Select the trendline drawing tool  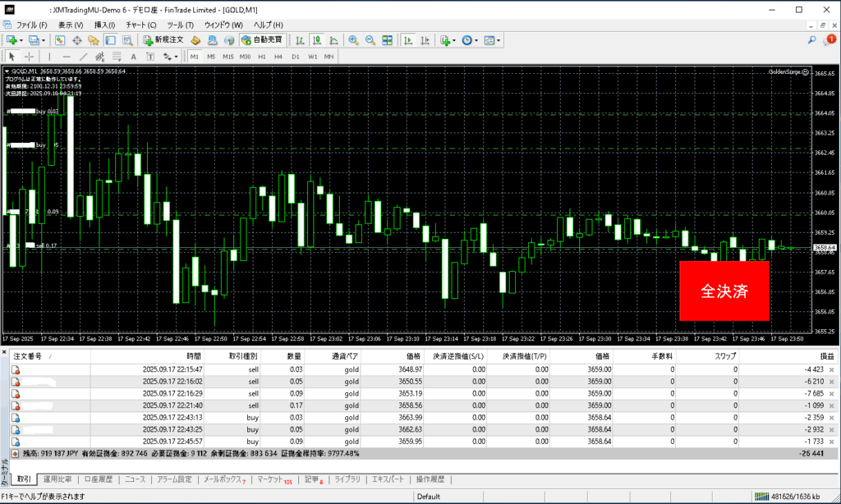[84, 57]
